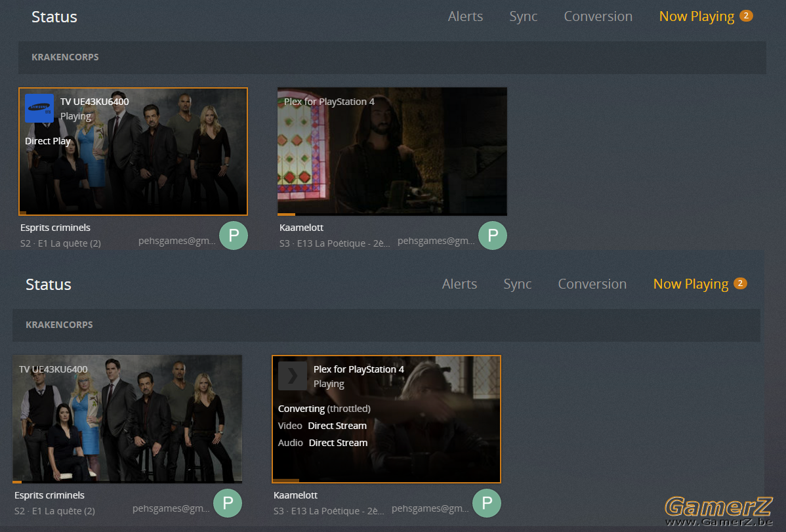Select the Now Playing tab in the lower panel
This screenshot has width=786, height=532.
[691, 284]
